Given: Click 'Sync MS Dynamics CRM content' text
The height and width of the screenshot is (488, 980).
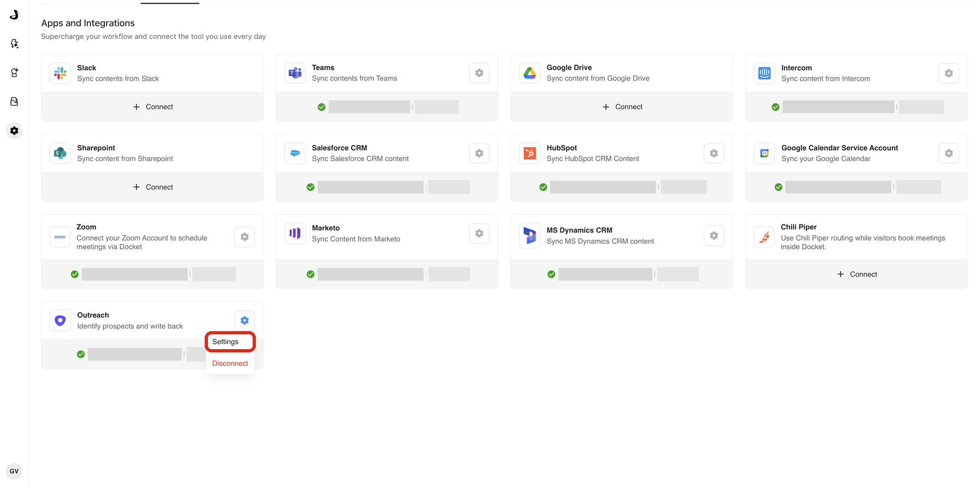Looking at the screenshot, I should coord(600,241).
